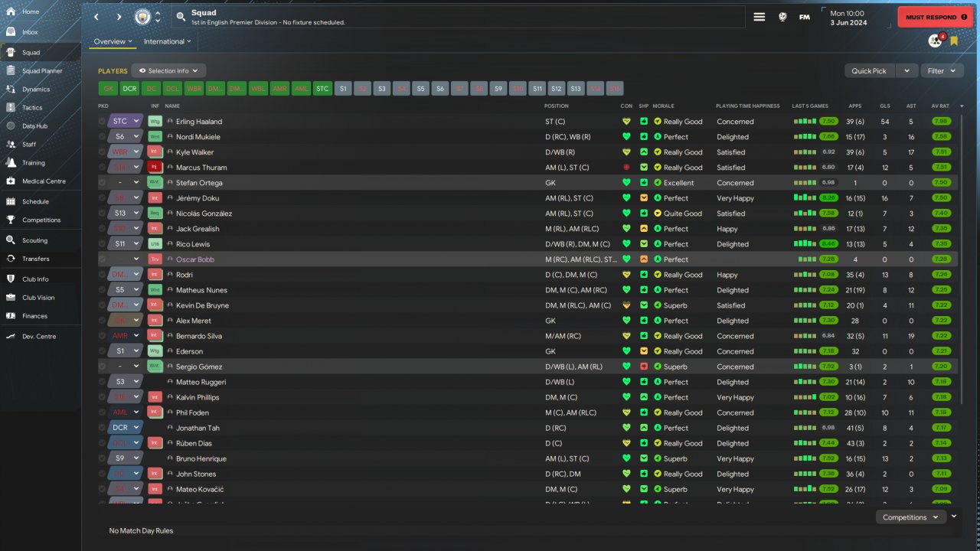Toggle the pick circle for Rico Lewis
The width and height of the screenshot is (980, 551).
click(102, 243)
